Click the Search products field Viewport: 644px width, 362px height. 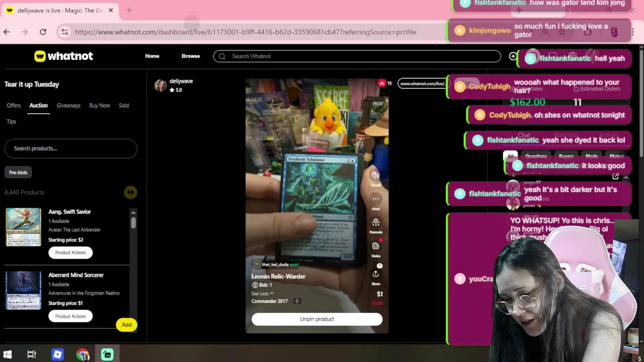tap(70, 148)
